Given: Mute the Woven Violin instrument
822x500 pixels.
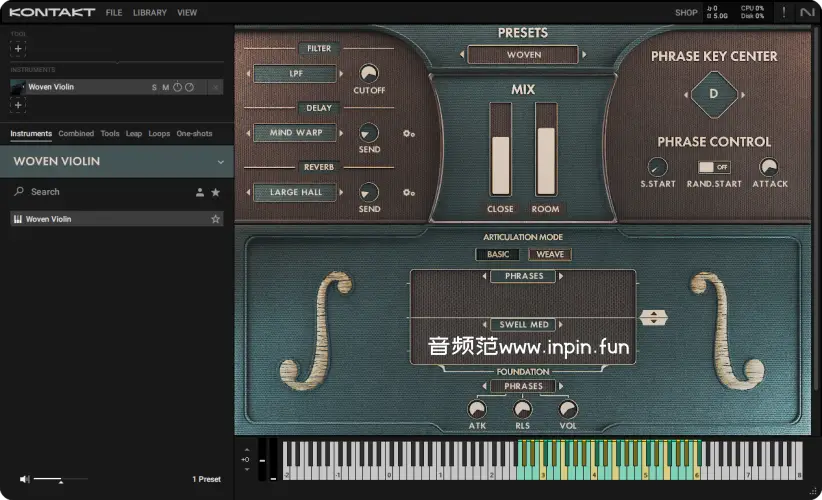Looking at the screenshot, I should point(166,87).
